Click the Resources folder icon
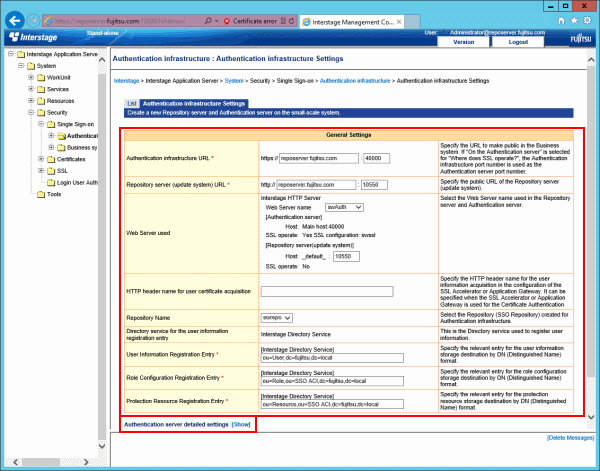 [41, 101]
